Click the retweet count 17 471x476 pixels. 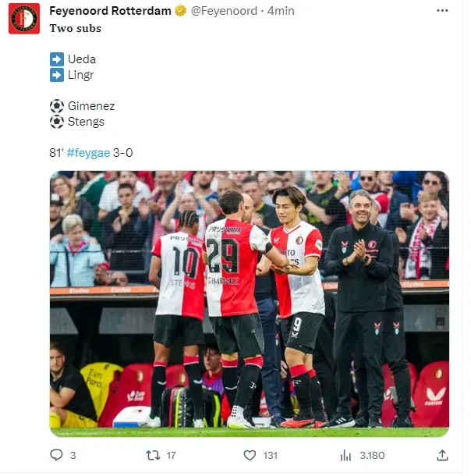pos(171,455)
